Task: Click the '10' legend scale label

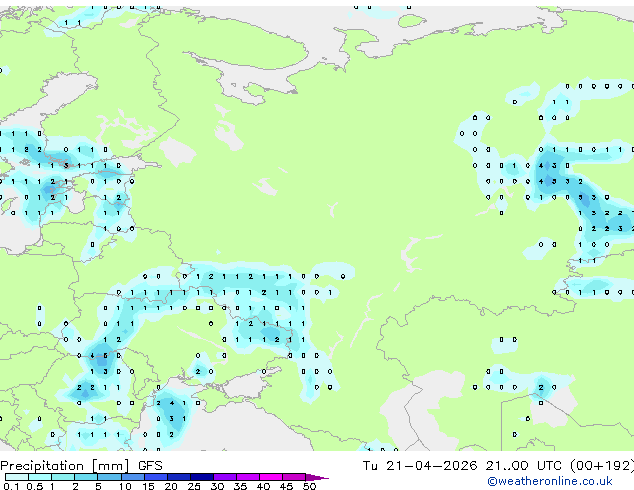Action: click(125, 486)
